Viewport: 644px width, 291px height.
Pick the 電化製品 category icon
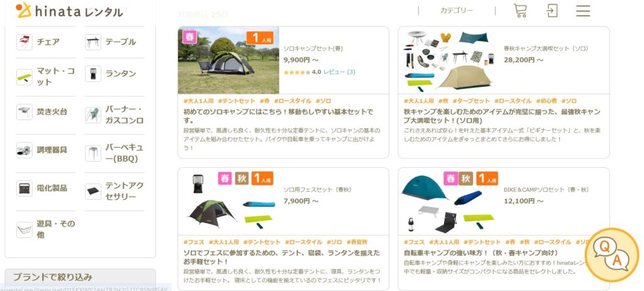pyautogui.click(x=25, y=188)
